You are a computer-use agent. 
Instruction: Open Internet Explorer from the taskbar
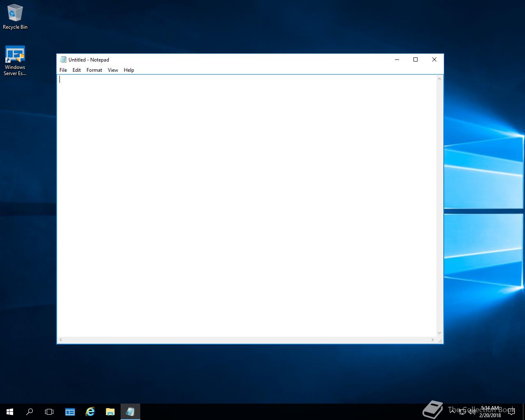(x=90, y=412)
